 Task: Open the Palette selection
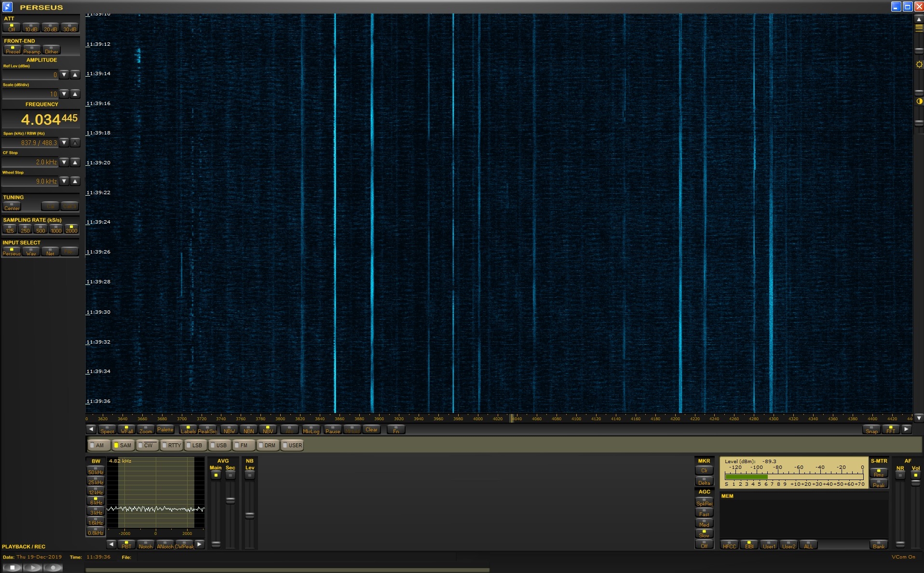(x=165, y=429)
